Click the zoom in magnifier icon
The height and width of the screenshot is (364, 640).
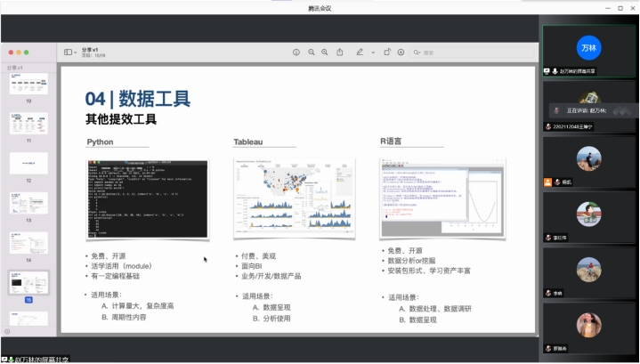coord(325,53)
